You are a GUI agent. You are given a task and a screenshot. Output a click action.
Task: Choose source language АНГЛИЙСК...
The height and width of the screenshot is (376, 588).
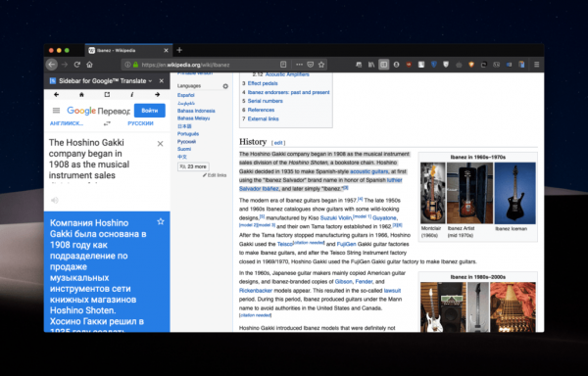point(67,123)
